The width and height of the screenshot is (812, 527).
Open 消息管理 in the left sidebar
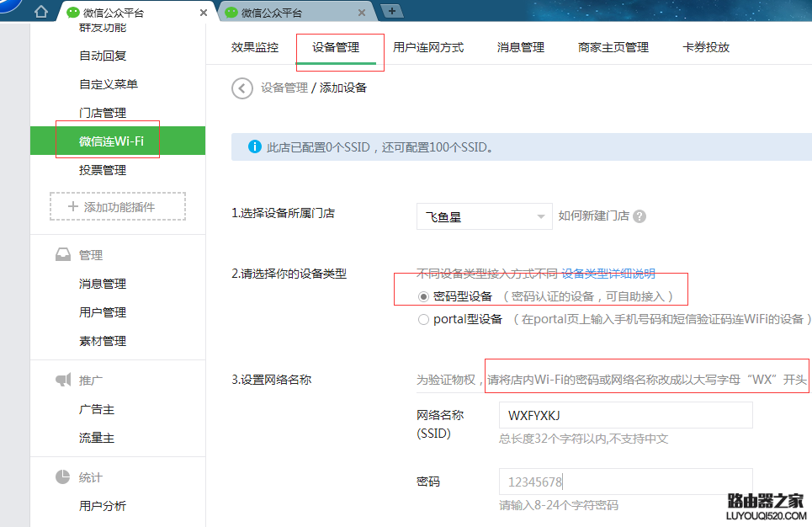tap(103, 284)
